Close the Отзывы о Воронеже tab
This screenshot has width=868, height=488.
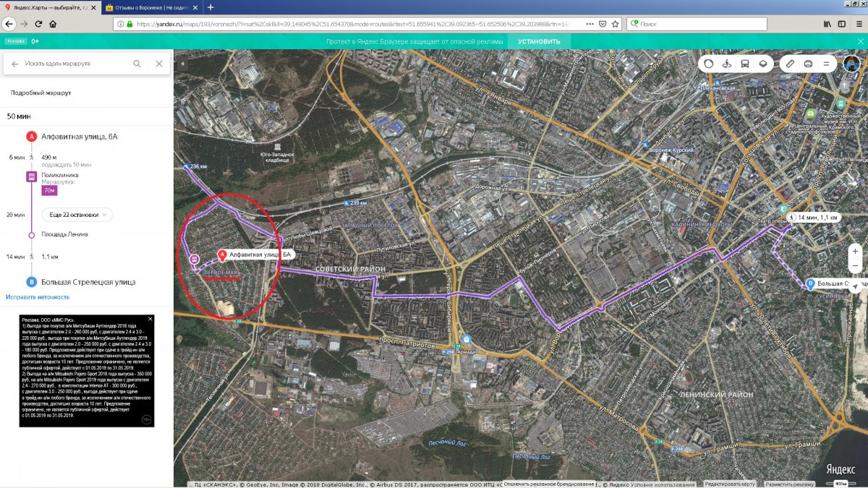[x=196, y=7]
